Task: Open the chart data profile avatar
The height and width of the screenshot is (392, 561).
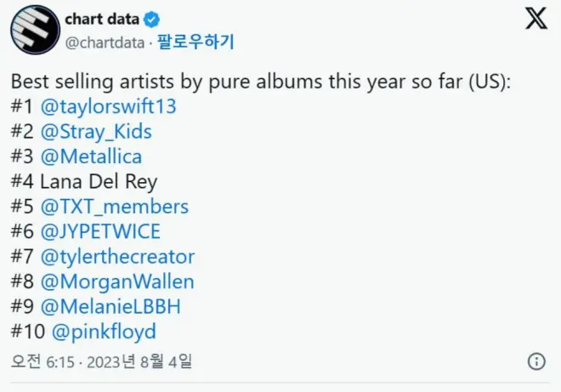Action: pyautogui.click(x=35, y=30)
